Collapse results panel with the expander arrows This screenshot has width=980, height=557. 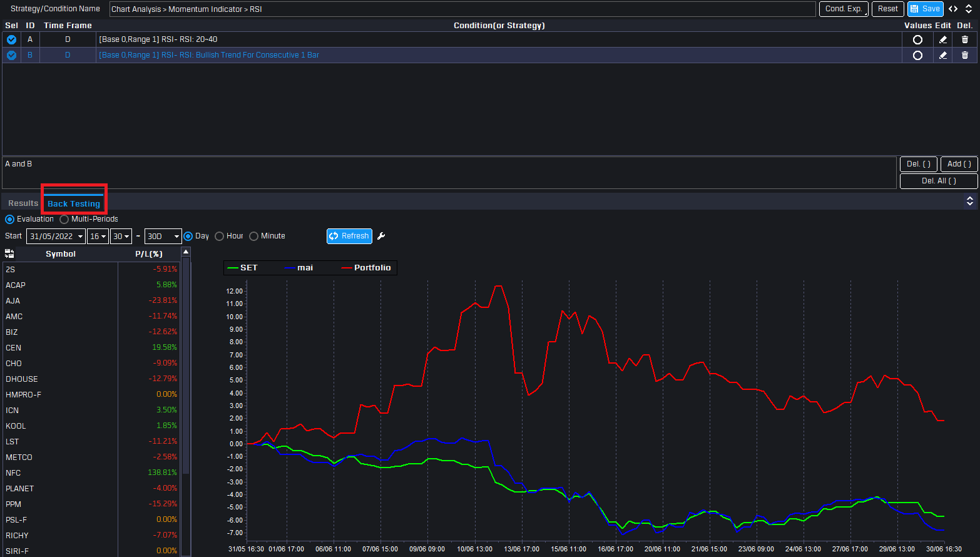click(x=969, y=201)
